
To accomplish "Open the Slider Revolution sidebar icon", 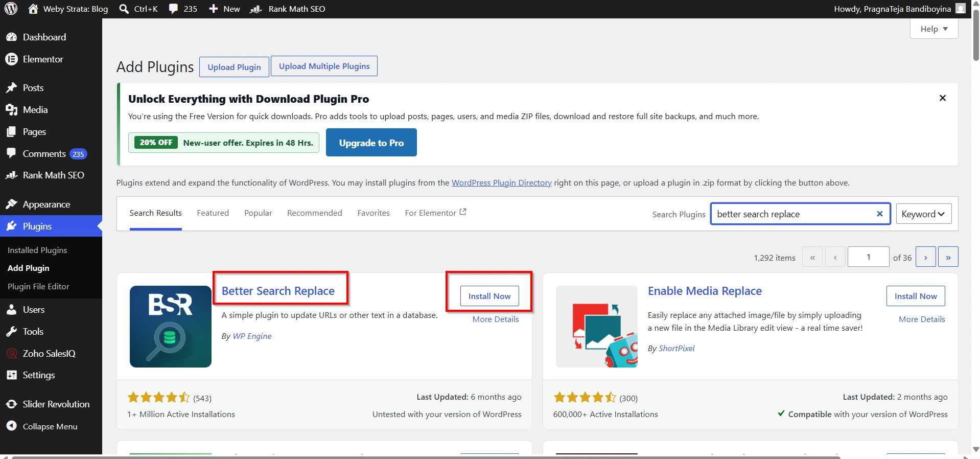I will [x=11, y=404].
